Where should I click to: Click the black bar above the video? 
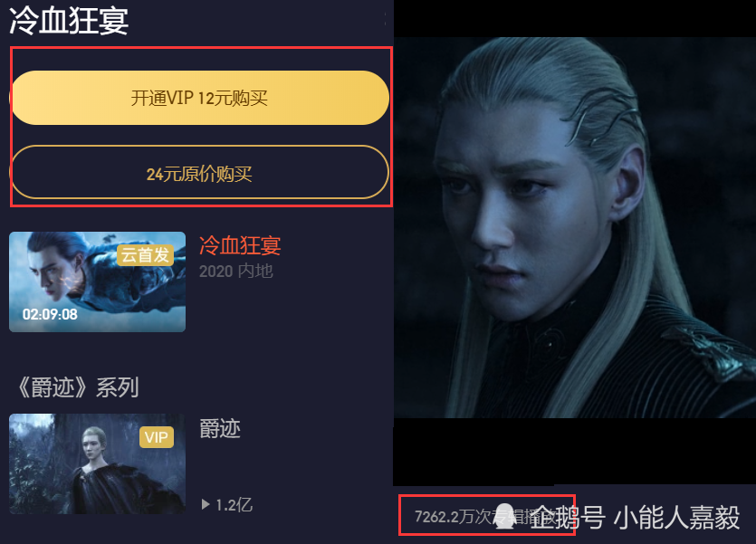pos(575,18)
